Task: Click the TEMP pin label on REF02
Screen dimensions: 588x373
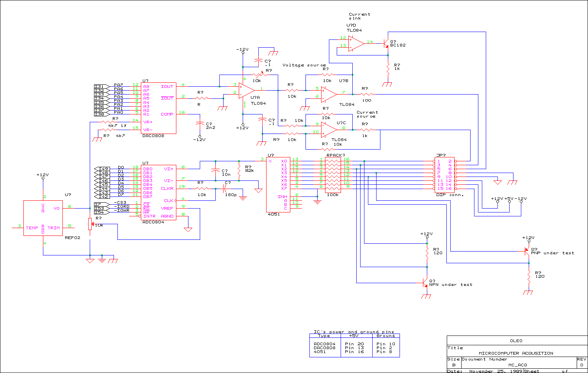Action: pos(32,228)
